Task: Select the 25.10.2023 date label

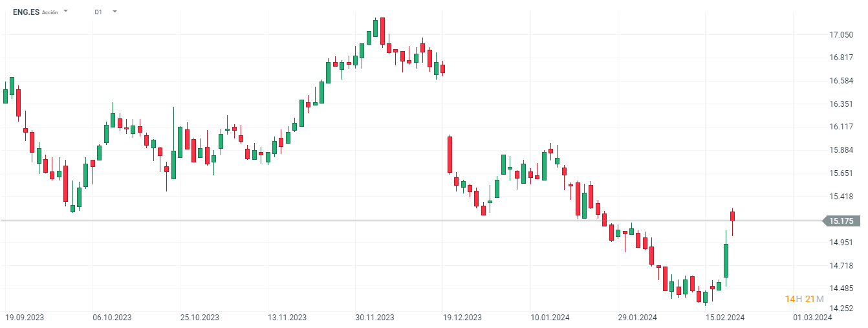Action: point(200,317)
